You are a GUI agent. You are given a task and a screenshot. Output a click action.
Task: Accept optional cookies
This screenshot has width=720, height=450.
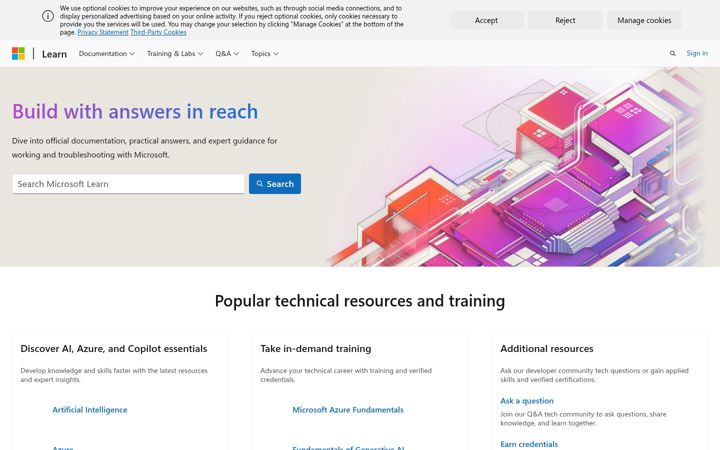486,20
